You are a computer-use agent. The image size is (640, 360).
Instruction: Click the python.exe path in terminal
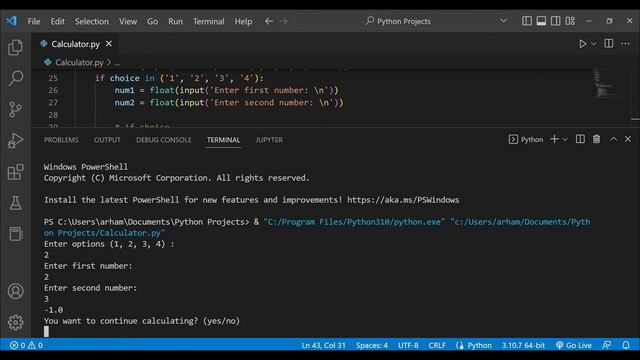point(354,222)
